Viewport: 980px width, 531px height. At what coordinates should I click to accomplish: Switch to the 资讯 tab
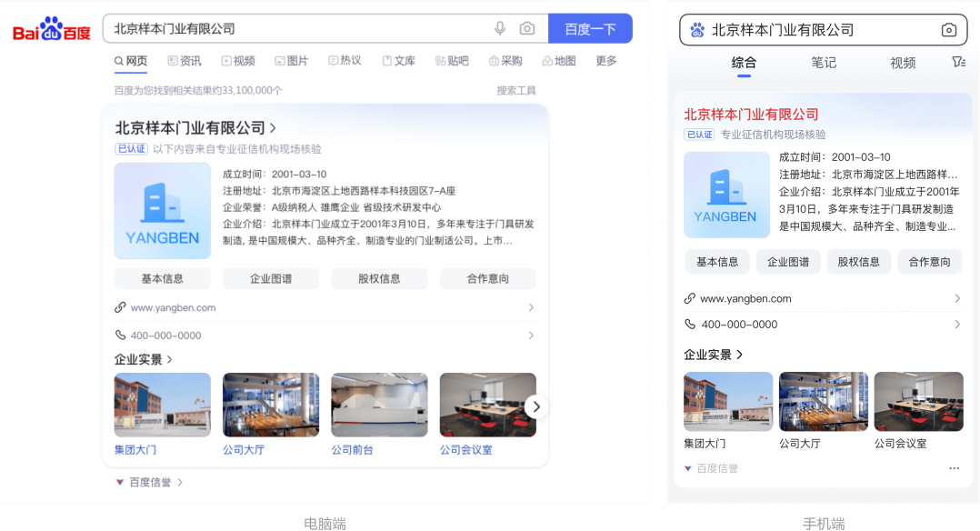click(x=185, y=61)
